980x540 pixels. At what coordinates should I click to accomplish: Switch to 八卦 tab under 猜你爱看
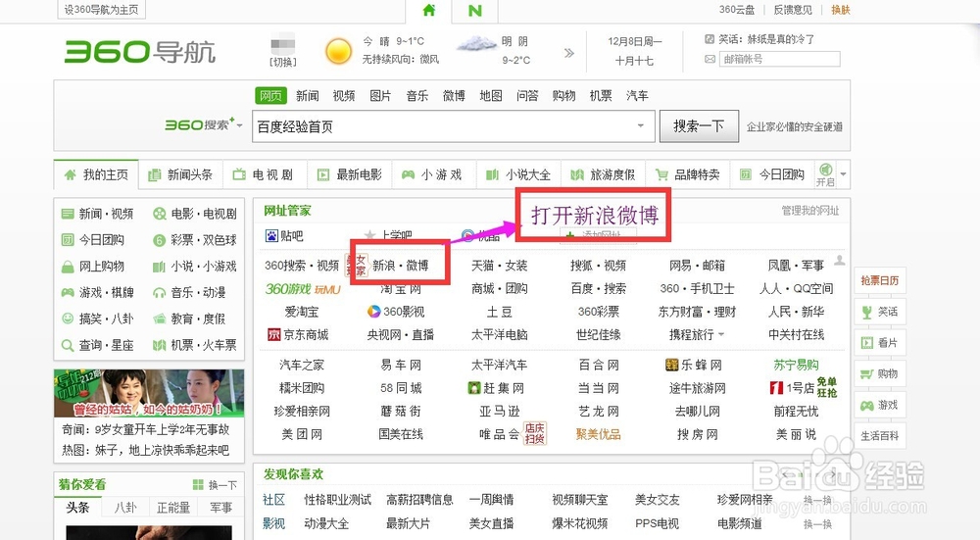pos(125,507)
